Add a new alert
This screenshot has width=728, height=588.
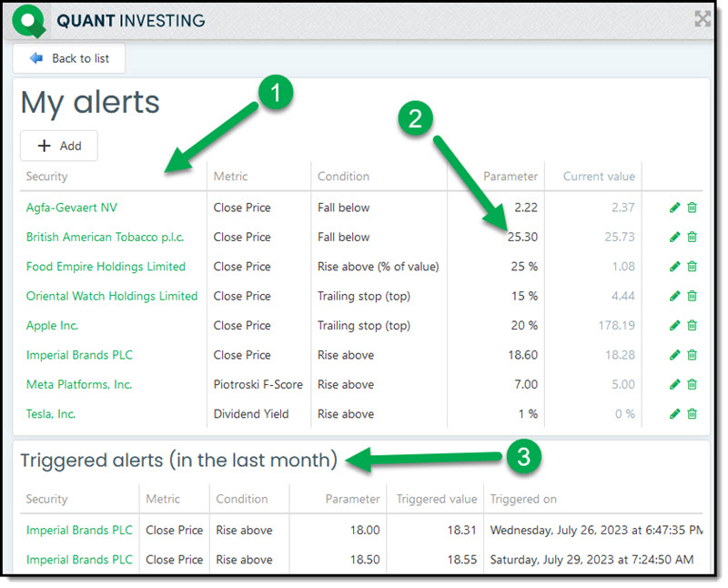[x=59, y=146]
